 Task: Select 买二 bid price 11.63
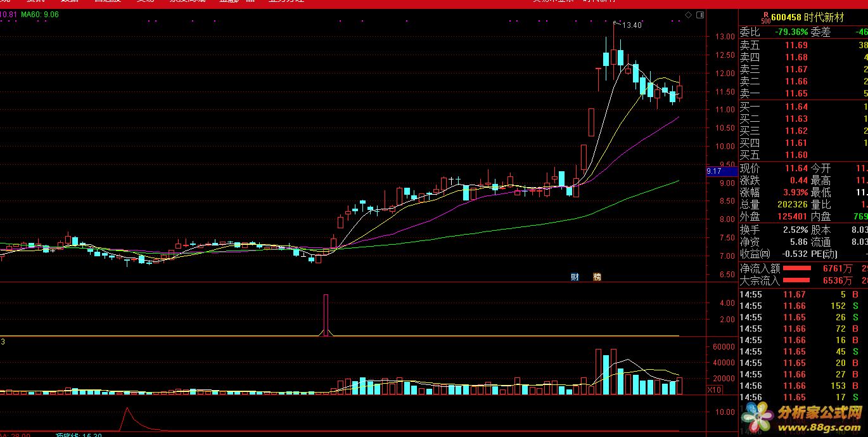(796, 119)
